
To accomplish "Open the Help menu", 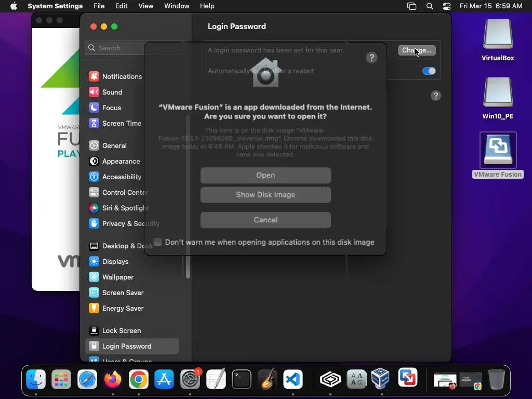I will click(x=207, y=6).
